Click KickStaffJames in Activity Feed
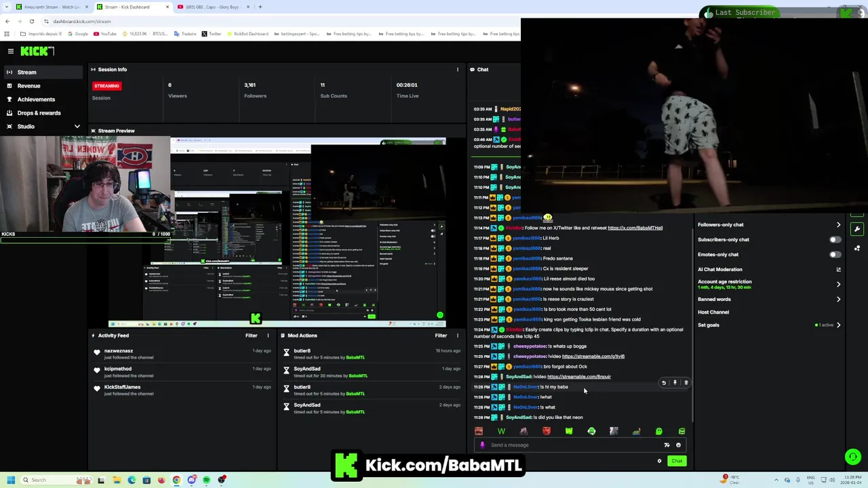This screenshot has width=868, height=488. point(122,387)
